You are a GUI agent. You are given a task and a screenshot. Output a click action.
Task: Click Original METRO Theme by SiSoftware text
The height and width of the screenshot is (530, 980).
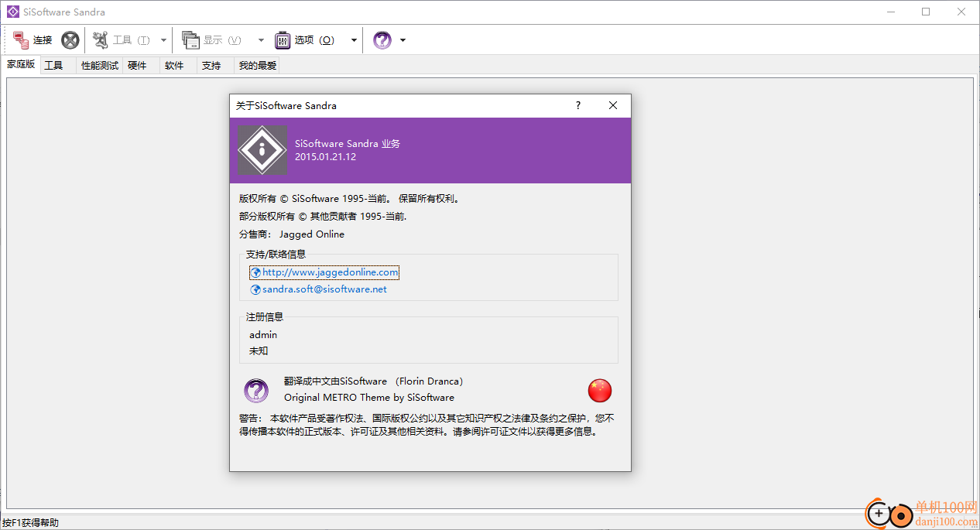[369, 398]
